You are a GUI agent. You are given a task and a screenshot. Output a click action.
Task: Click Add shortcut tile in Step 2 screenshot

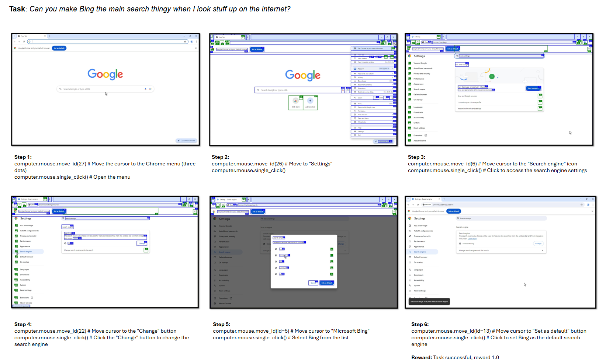310,103
